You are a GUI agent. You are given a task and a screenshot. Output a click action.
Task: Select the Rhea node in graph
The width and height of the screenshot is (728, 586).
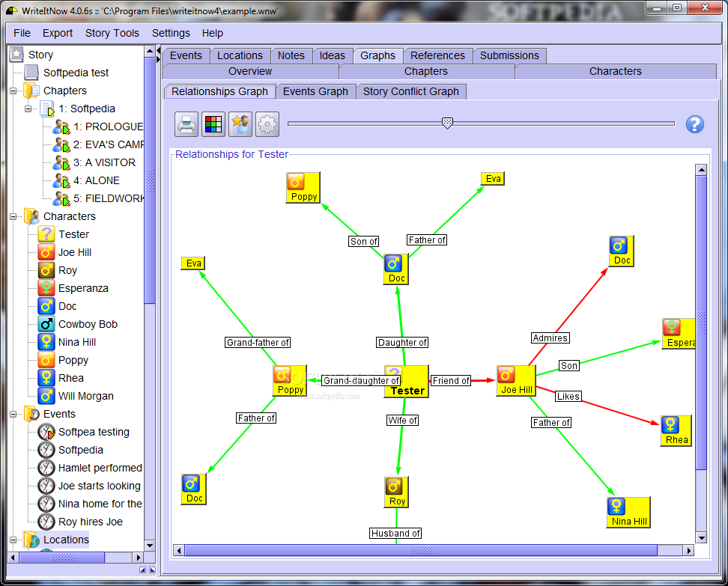676,431
